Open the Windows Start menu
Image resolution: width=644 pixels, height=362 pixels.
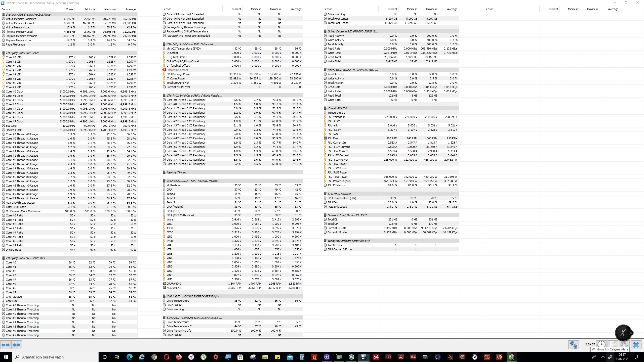(6, 357)
